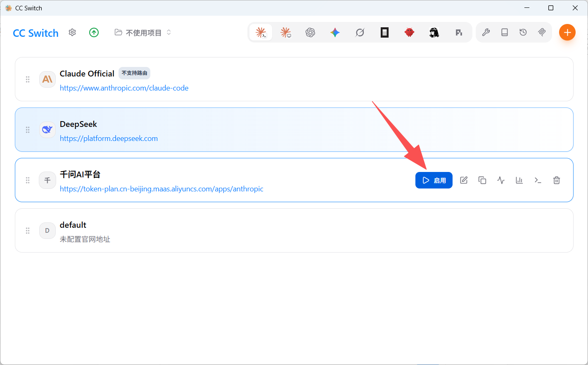This screenshot has height=365, width=588.
Task: Select the DeepSeek provider name
Action: tap(78, 124)
